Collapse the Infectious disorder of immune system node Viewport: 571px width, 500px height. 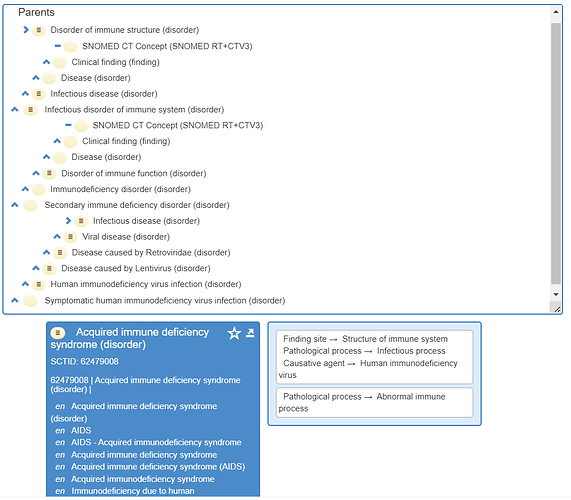(15, 109)
